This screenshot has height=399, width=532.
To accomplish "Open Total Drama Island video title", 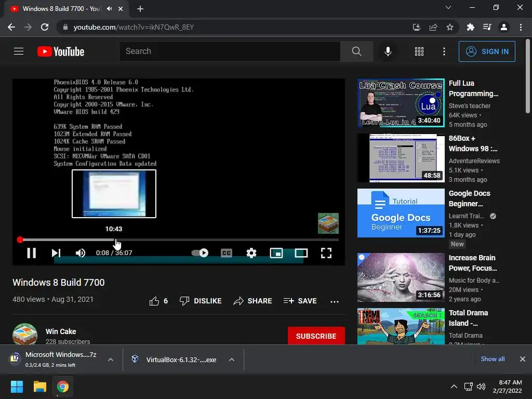I will click(468, 318).
